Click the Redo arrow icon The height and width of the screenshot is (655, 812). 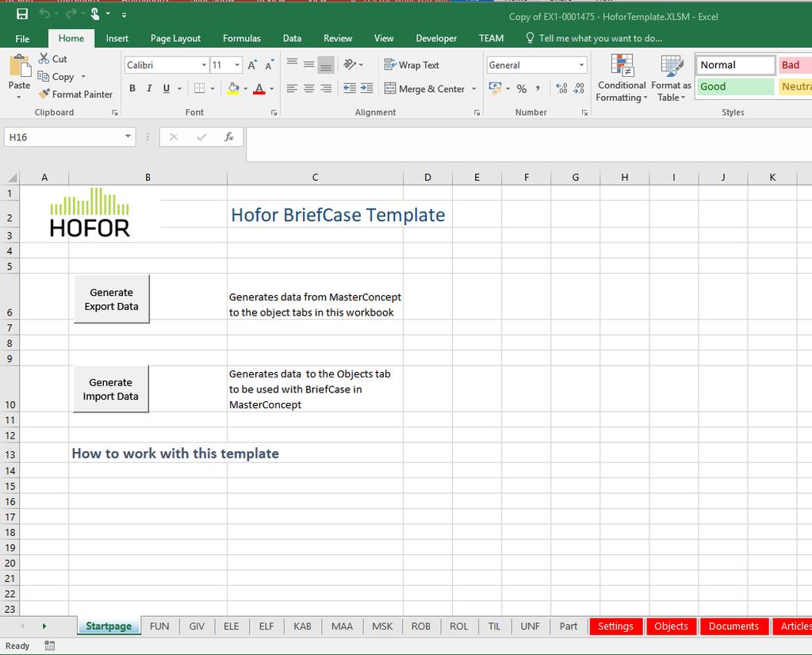click(71, 14)
